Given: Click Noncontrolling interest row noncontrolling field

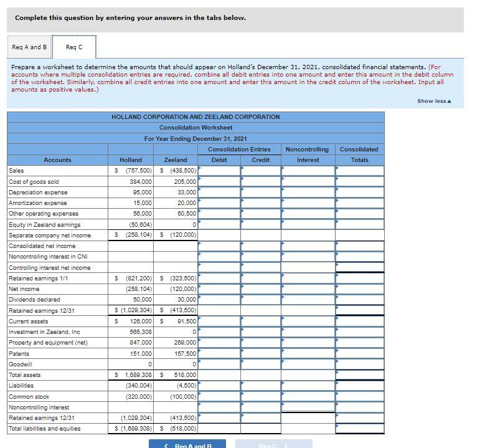Looking at the screenshot, I should pos(308,407).
